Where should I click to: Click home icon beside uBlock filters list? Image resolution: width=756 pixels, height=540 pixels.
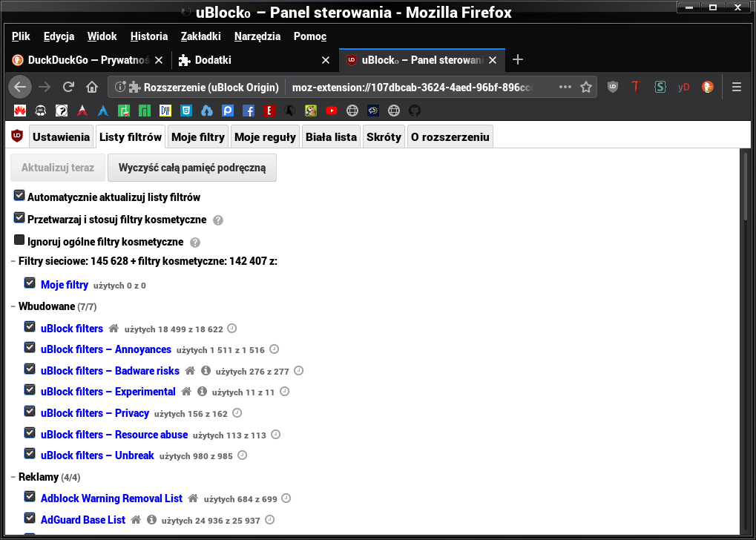point(114,329)
